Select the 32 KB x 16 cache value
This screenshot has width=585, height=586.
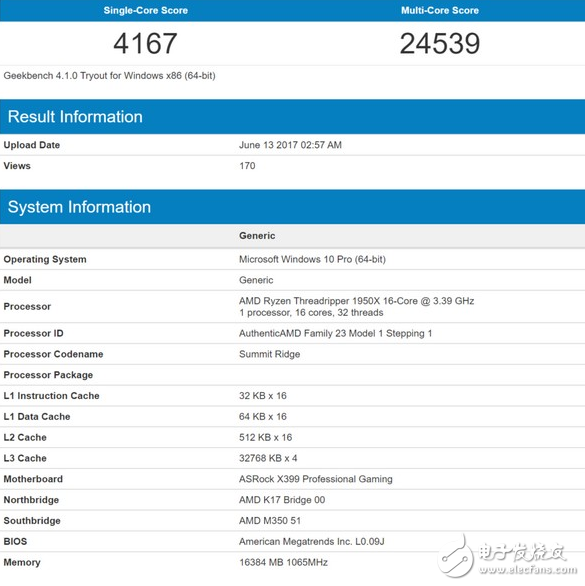263,396
